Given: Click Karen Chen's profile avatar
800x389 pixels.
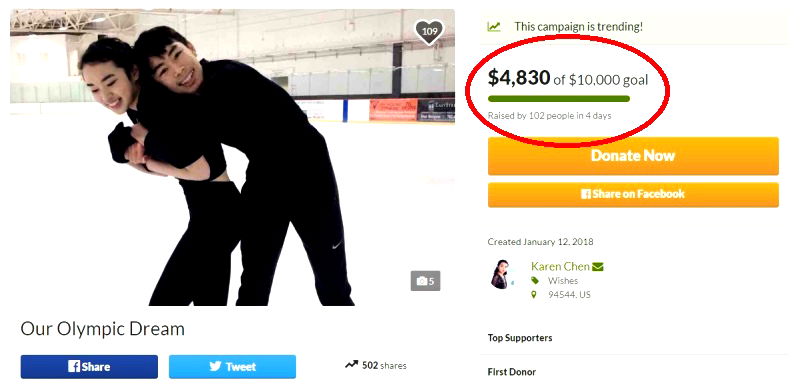Looking at the screenshot, I should (499, 274).
